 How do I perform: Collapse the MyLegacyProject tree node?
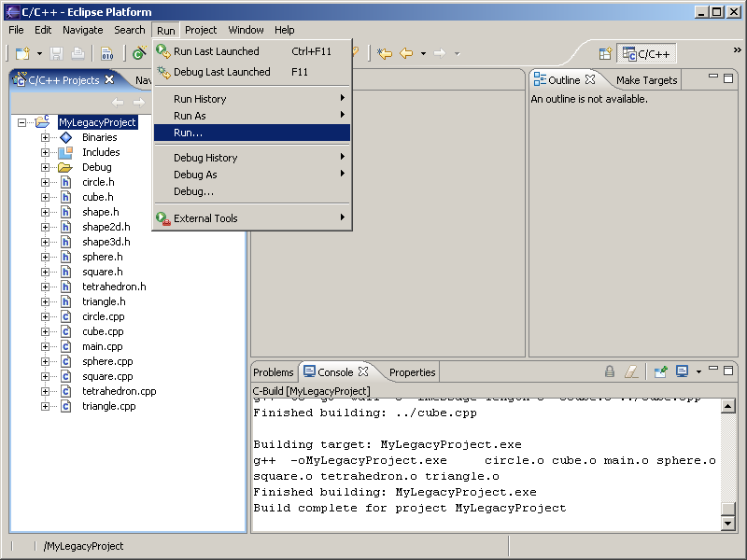22,122
